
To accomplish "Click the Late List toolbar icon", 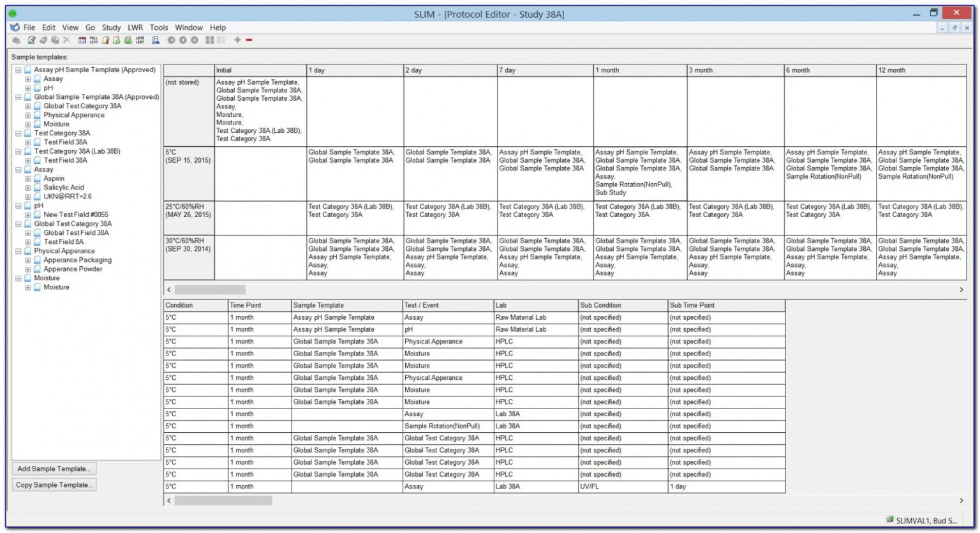I will point(139,40).
